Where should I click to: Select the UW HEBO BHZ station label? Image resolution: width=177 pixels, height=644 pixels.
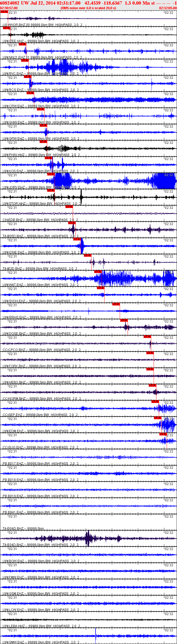click(42, 382)
